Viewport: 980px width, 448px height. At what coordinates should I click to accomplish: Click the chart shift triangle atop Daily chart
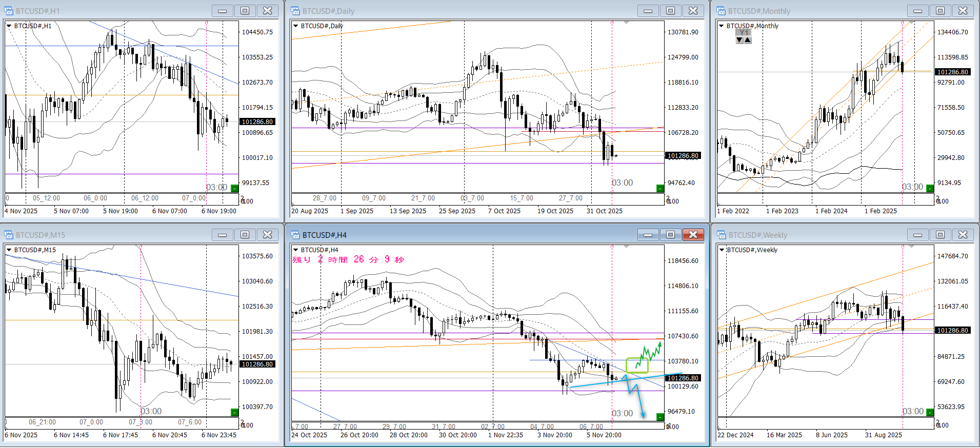(x=626, y=23)
